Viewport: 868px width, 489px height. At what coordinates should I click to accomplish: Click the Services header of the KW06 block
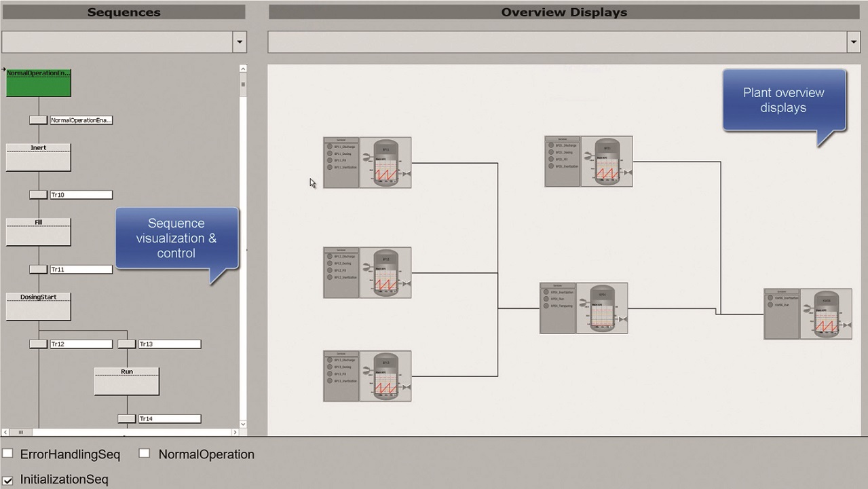click(782, 291)
